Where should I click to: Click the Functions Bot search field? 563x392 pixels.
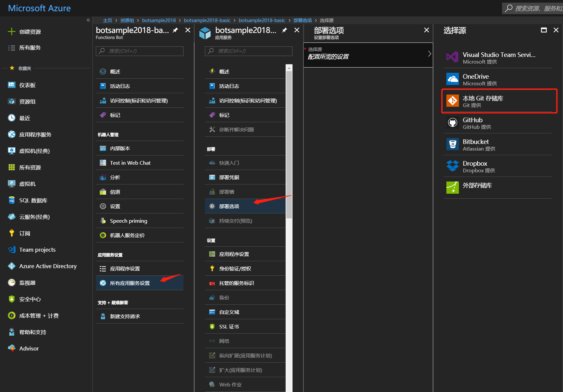click(x=140, y=51)
